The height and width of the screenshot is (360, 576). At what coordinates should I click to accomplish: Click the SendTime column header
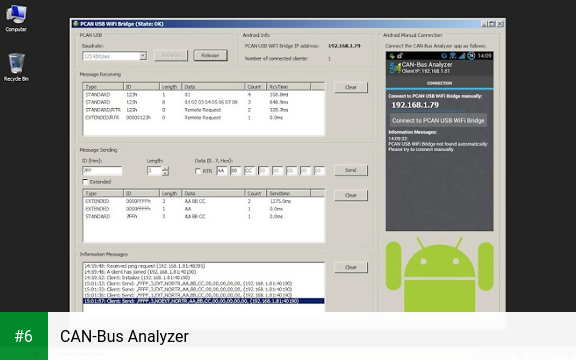tap(289, 193)
